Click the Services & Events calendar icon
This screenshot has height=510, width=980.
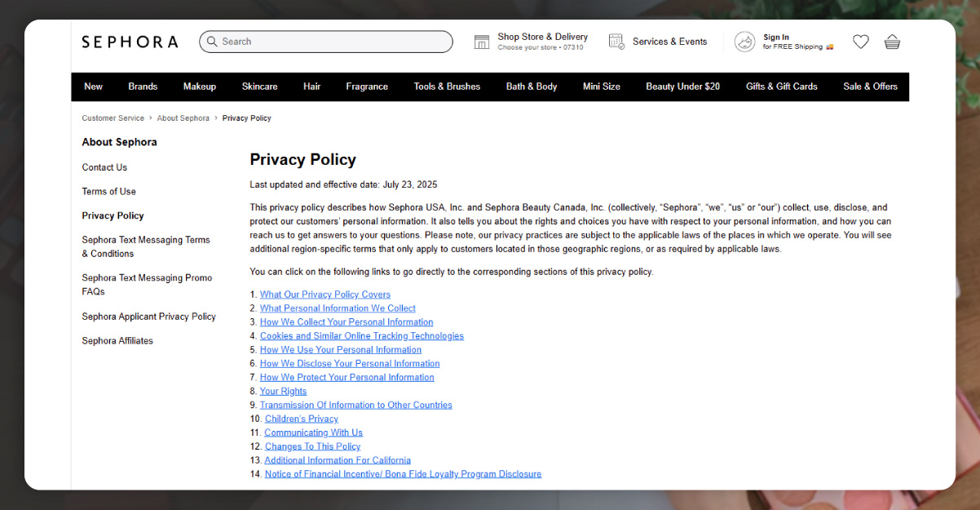point(616,42)
